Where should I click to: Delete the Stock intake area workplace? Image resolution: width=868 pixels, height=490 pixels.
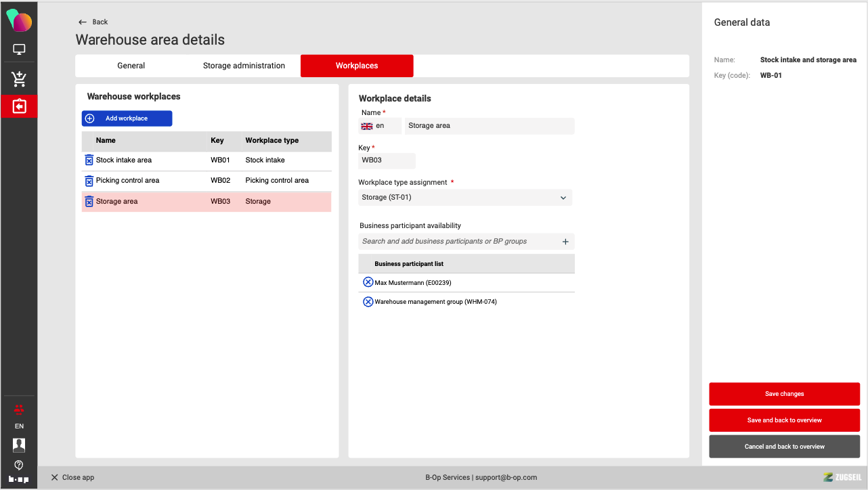[x=89, y=160]
